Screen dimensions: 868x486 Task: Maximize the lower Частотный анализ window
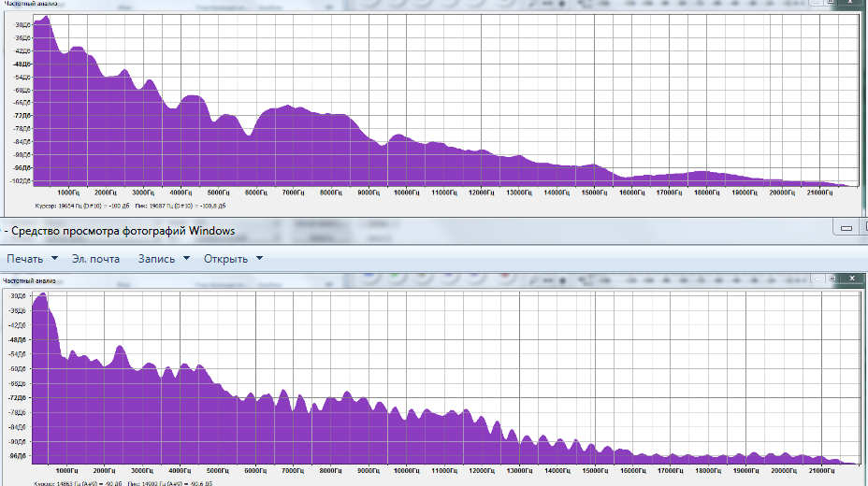point(832,279)
